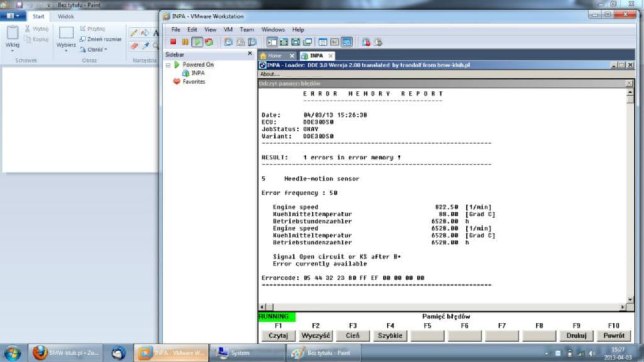Viewport: 644px width, 362px height.
Task: Click Zmień rozmiar in Paint ribbon
Action: click(x=101, y=39)
